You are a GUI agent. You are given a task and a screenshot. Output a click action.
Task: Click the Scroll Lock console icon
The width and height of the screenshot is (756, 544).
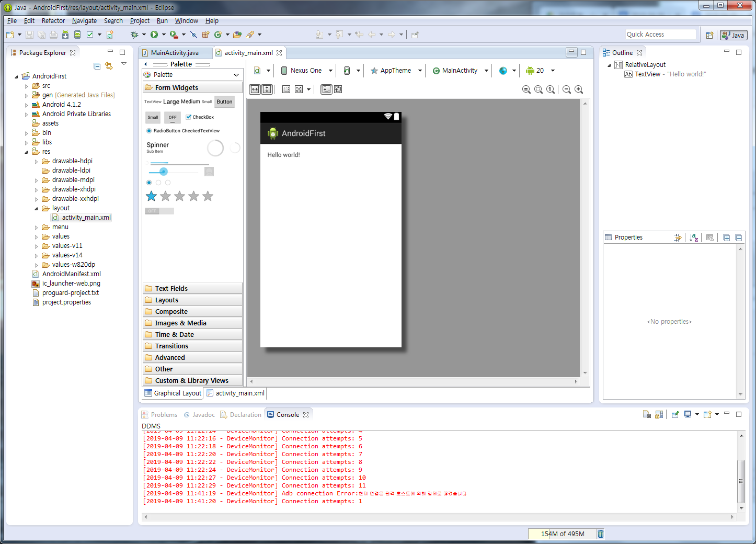click(659, 414)
